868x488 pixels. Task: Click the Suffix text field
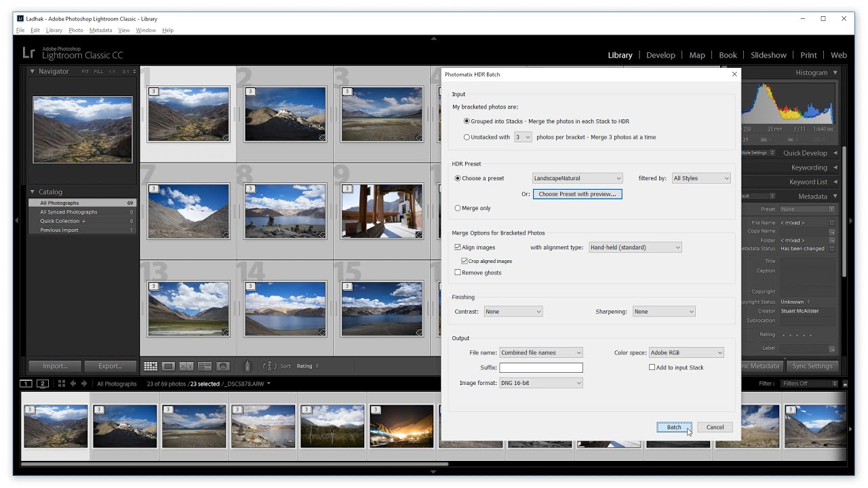coord(541,367)
